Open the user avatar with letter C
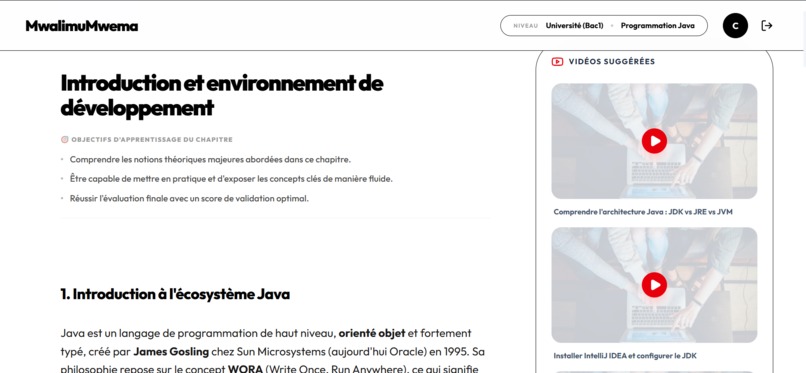Image resolution: width=806 pixels, height=373 pixels. point(735,26)
